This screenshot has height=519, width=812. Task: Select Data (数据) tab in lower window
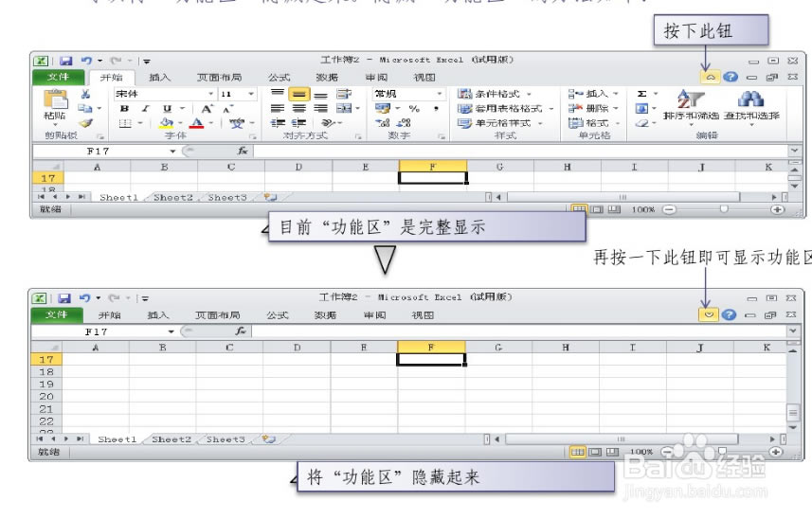[325, 315]
